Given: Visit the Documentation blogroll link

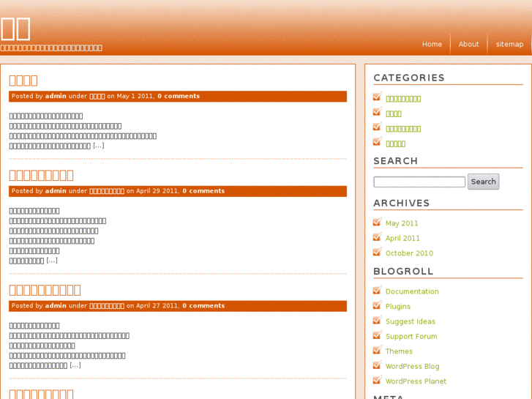Looking at the screenshot, I should (x=412, y=291).
